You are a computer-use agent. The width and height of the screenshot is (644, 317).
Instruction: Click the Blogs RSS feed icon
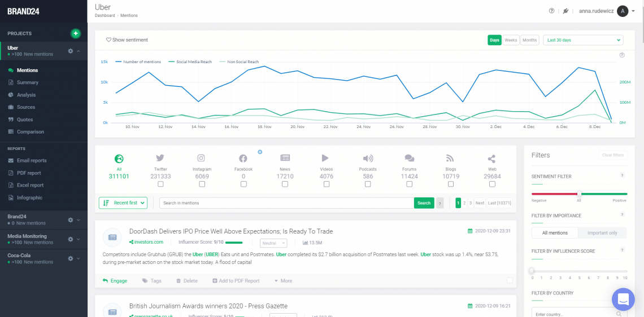(x=450, y=158)
